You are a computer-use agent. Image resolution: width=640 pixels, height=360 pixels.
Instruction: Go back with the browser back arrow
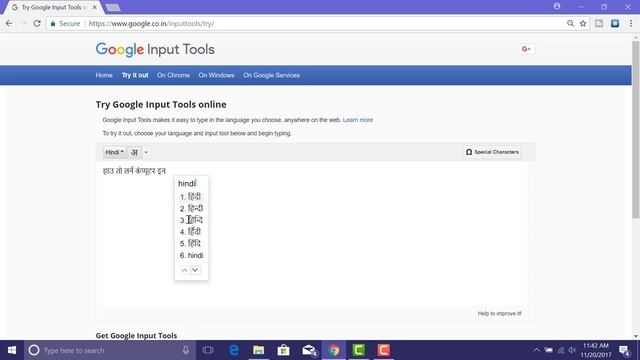coord(9,24)
